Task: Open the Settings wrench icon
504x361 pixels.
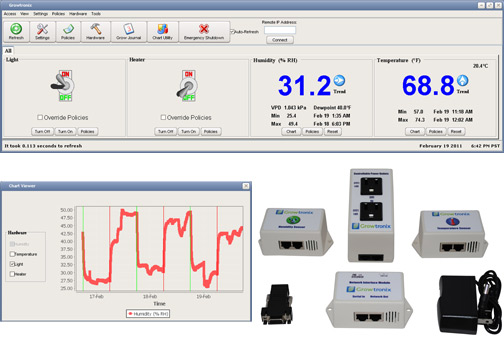Action: 42,32
